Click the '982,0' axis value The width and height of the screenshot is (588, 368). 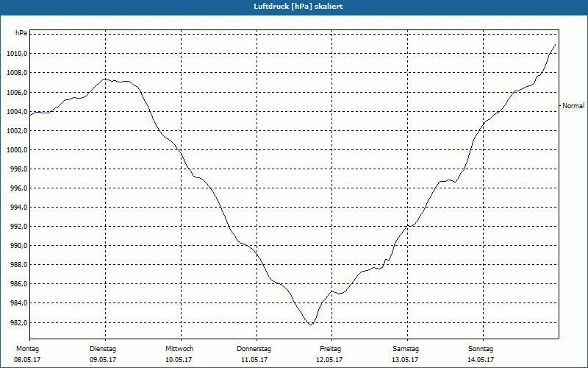click(x=18, y=323)
